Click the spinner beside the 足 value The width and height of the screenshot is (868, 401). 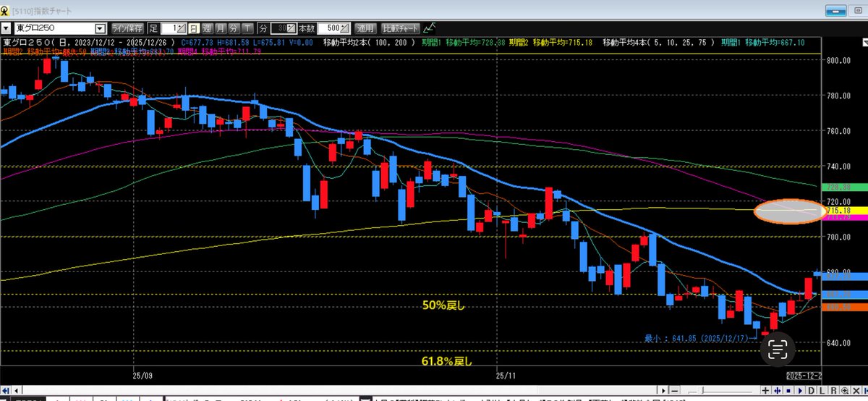point(182,28)
